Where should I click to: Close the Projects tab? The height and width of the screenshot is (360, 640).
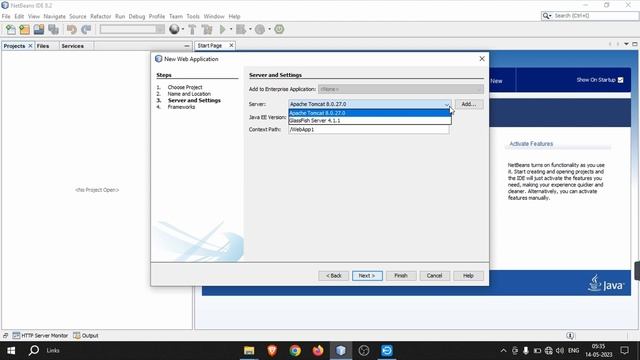(30, 46)
